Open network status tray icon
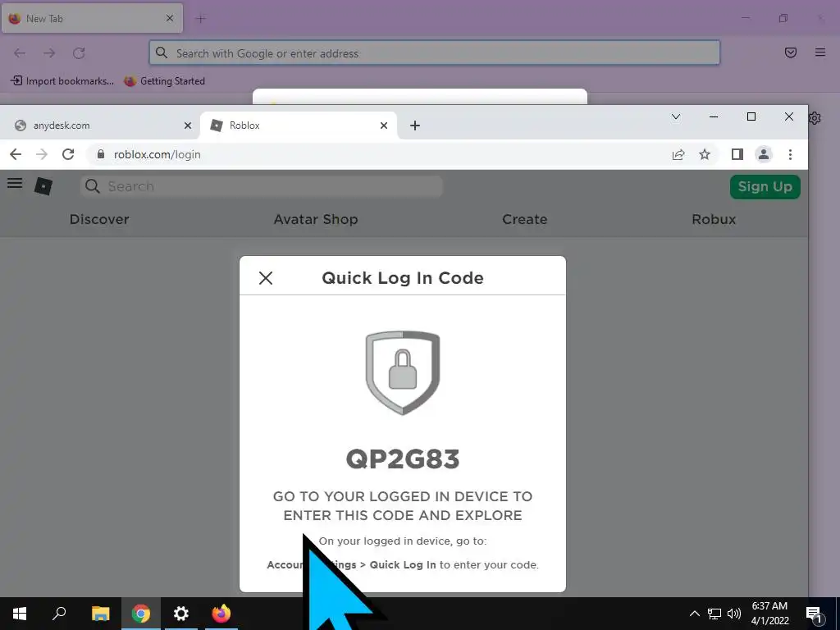The height and width of the screenshot is (630, 840). click(x=714, y=614)
